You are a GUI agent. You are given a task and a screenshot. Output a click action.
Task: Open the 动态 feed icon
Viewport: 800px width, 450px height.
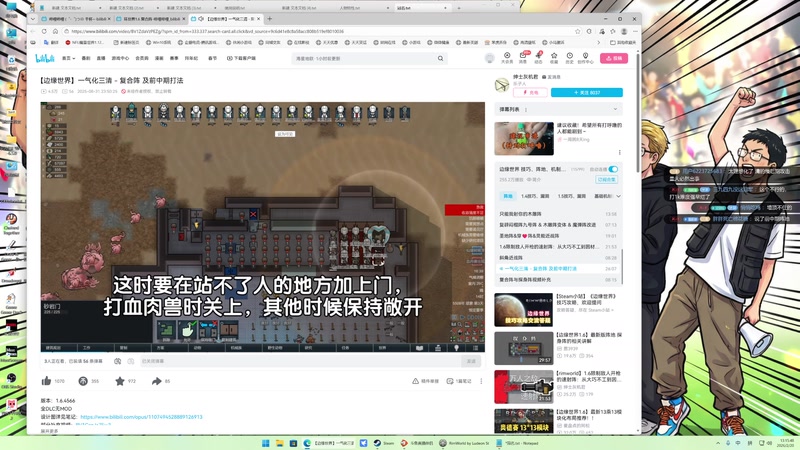tap(538, 58)
